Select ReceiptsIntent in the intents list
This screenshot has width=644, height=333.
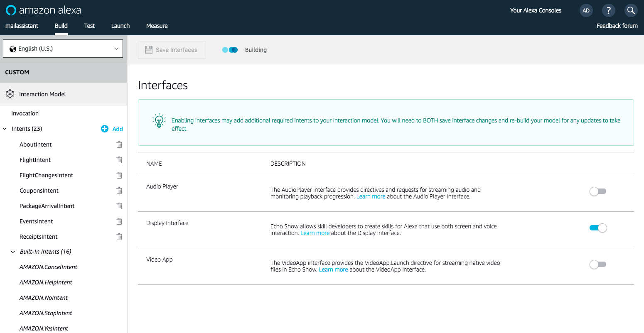(x=39, y=237)
